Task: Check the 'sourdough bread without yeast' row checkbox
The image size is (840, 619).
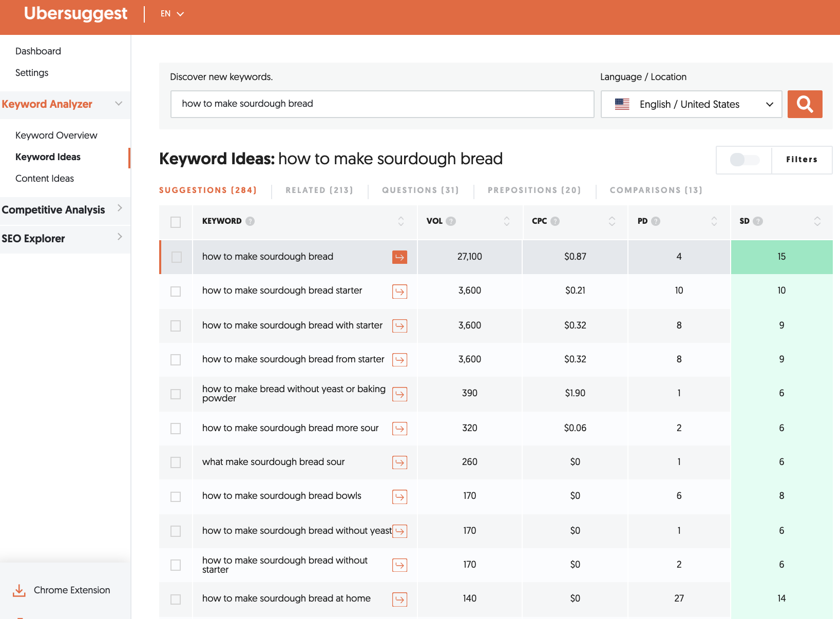Action: (x=176, y=531)
